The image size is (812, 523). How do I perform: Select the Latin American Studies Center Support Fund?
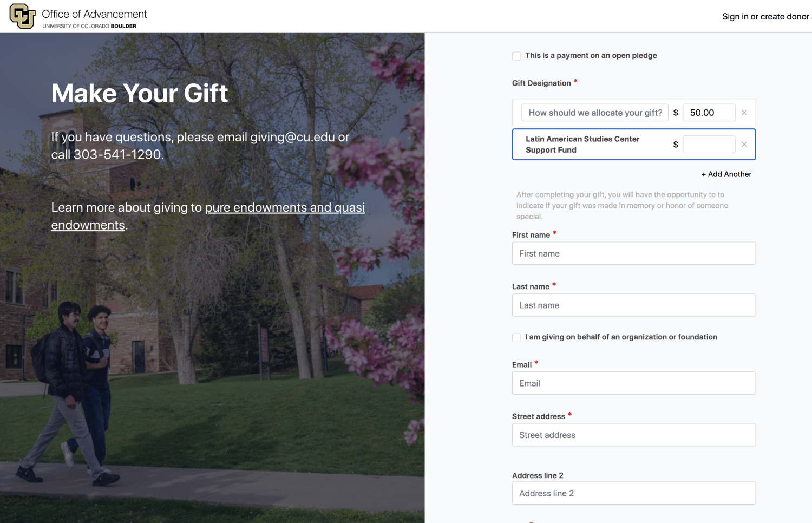(582, 145)
